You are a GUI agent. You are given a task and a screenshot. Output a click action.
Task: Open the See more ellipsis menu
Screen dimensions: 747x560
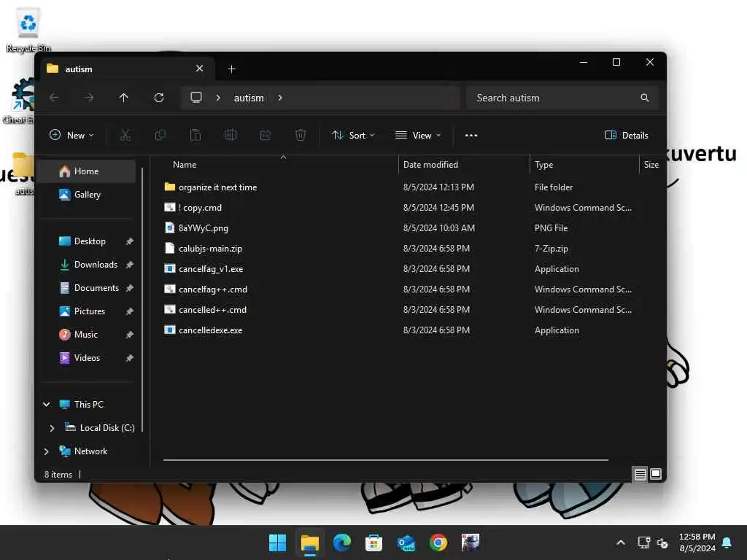471,135
